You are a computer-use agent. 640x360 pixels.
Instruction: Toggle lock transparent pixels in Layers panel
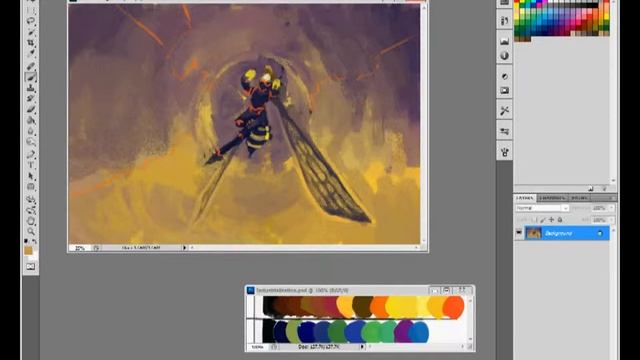coord(534,220)
